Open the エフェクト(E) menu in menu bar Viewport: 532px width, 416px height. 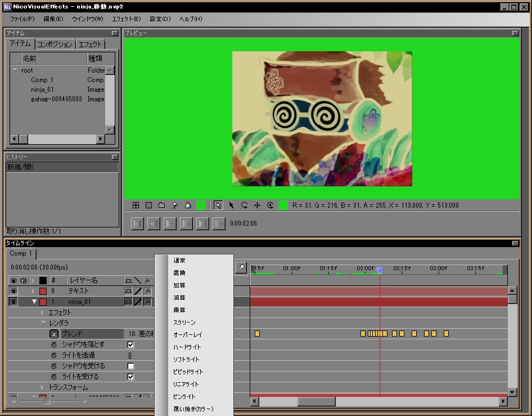[127, 19]
